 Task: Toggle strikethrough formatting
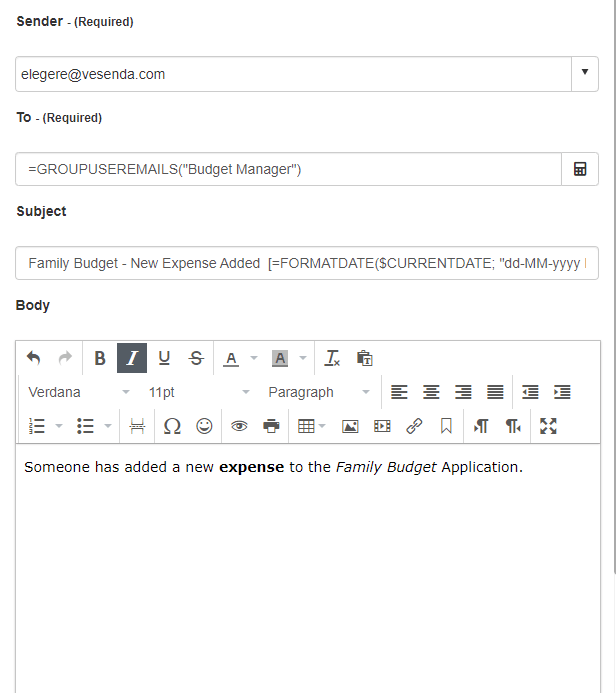tap(196, 358)
